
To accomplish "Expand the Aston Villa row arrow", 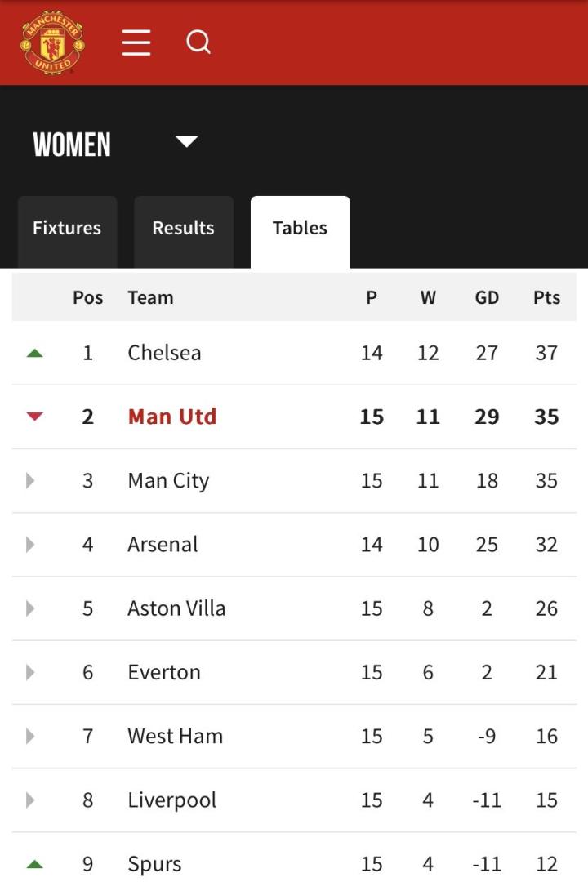I will [31, 608].
